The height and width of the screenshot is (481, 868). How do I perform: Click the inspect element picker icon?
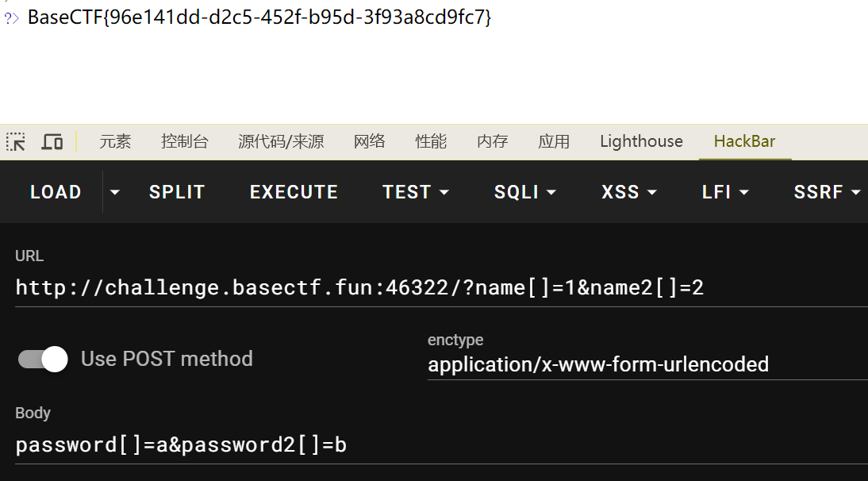[16, 142]
